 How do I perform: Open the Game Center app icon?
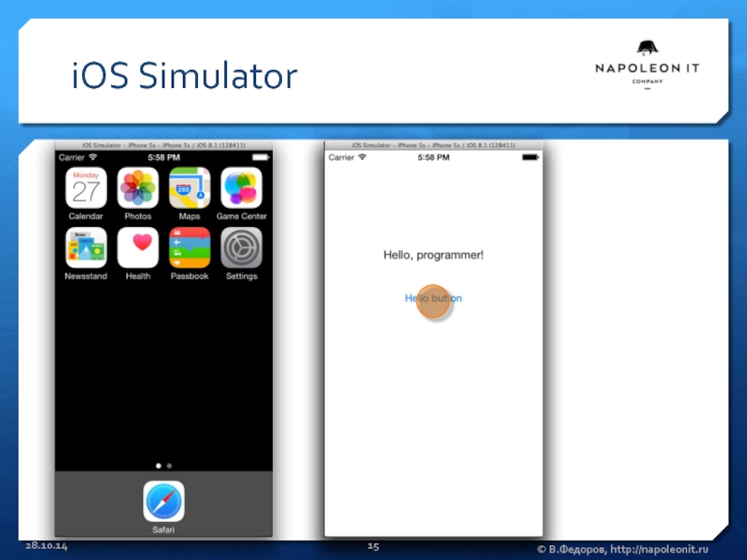[242, 188]
